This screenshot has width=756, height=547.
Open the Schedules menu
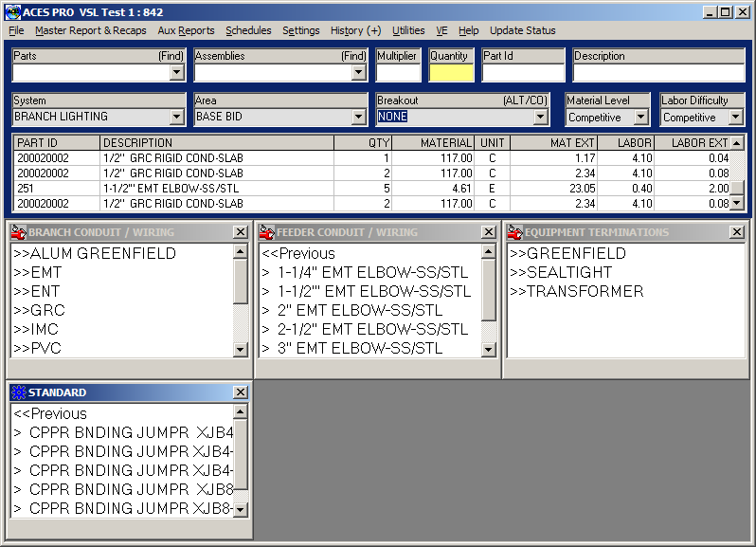click(x=248, y=30)
